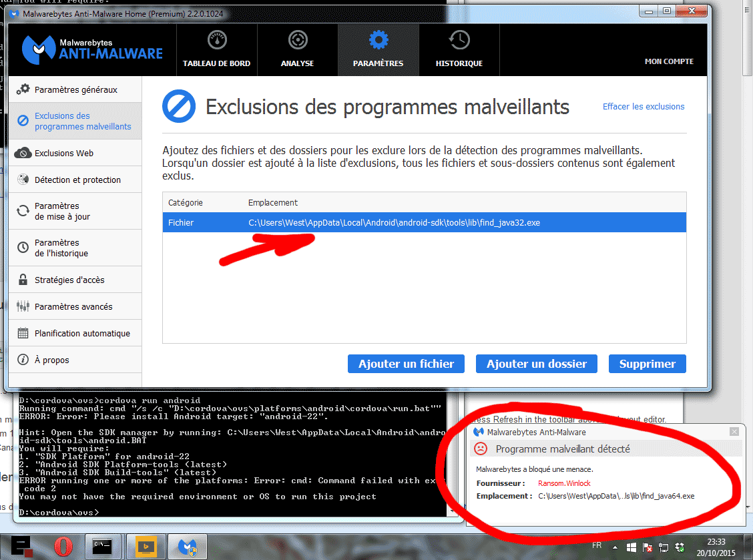Open Planification automatique
The image size is (753, 560).
75,333
